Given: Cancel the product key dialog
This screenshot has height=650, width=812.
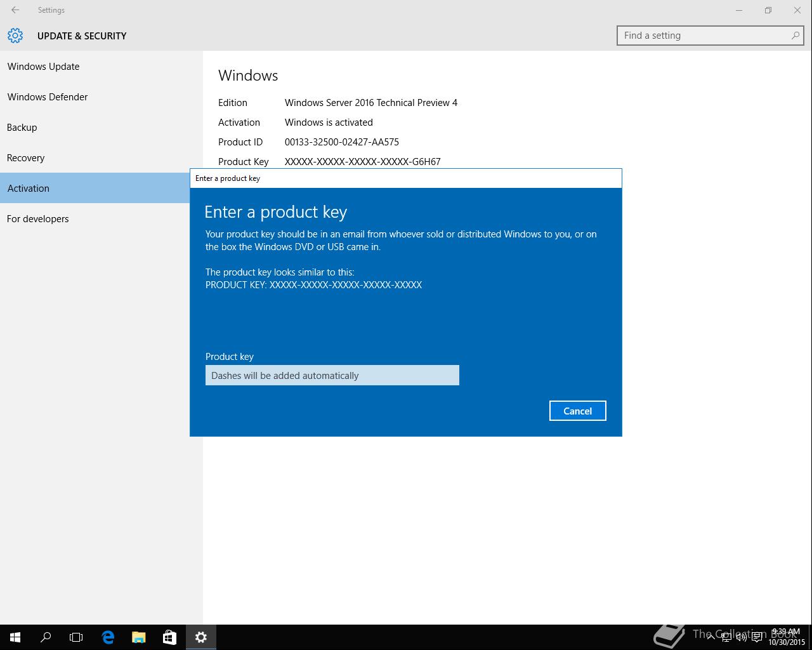Looking at the screenshot, I should click(x=577, y=411).
